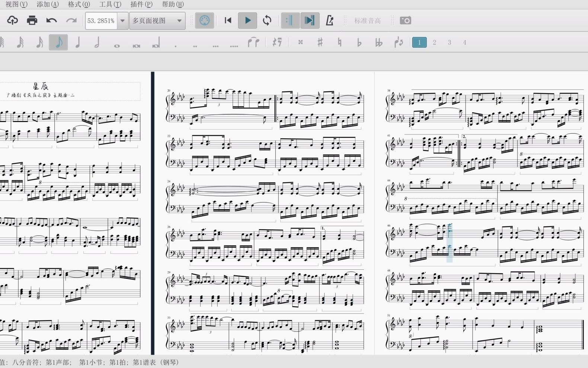Select voice 4 button
The height and width of the screenshot is (368, 588).
coord(464,42)
